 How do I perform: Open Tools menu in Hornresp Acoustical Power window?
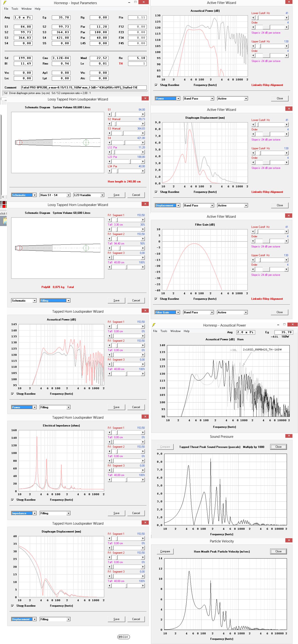(164, 331)
